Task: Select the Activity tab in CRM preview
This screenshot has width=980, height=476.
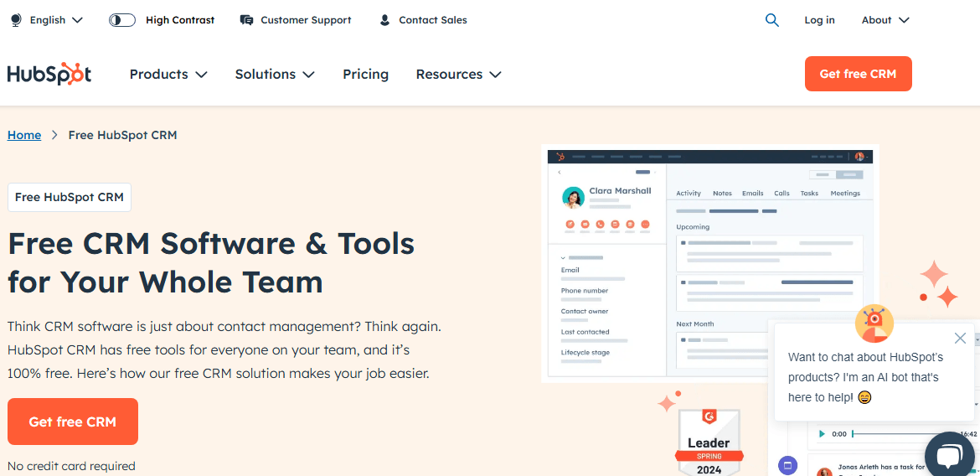Action: tap(689, 194)
